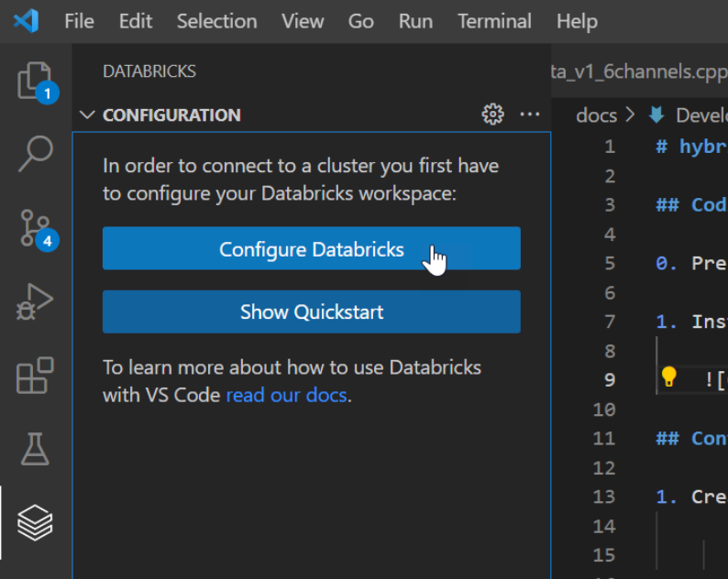Open the three-dot More Actions menu
Screen dimensions: 728x579
(530, 115)
